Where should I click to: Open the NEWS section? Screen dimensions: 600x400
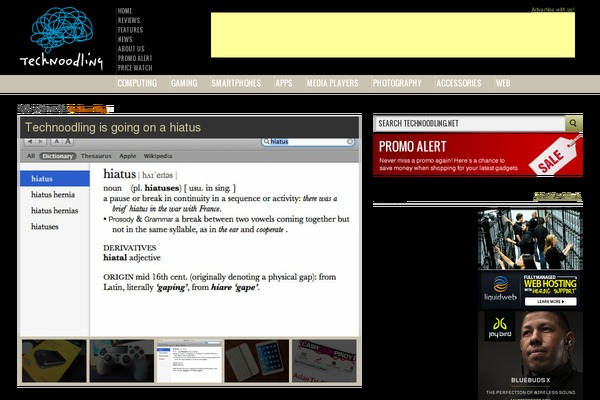click(x=125, y=39)
